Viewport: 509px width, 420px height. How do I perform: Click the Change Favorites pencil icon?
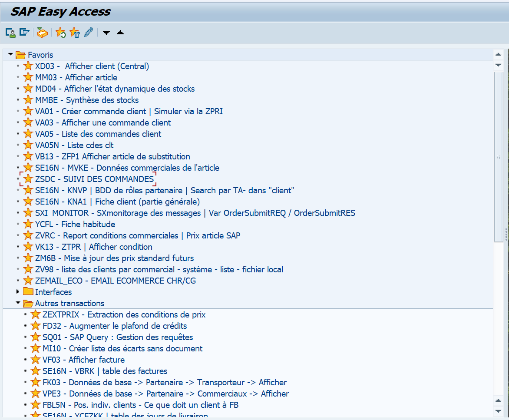(88, 32)
